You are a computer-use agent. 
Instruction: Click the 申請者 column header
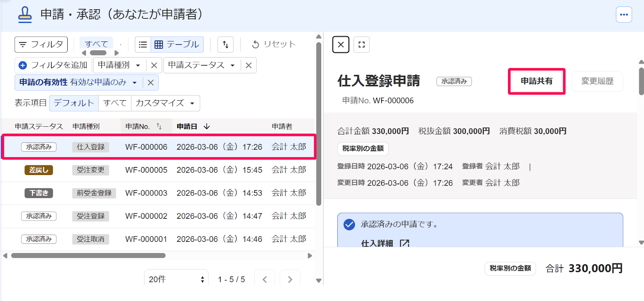click(x=282, y=126)
